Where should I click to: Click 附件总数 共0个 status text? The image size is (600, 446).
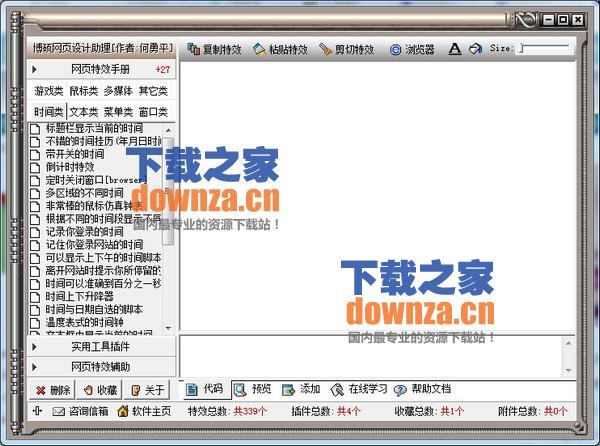[x=533, y=412]
